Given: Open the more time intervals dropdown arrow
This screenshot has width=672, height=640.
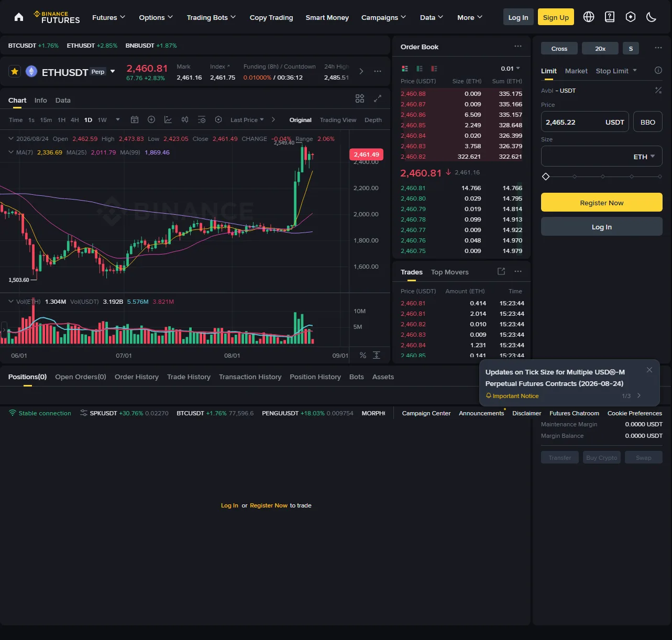Looking at the screenshot, I should [118, 120].
